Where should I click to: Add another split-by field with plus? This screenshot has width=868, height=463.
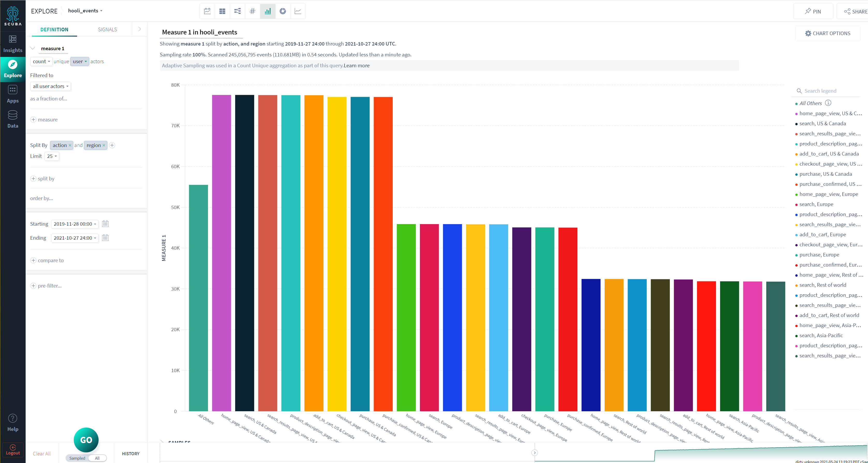pos(112,145)
